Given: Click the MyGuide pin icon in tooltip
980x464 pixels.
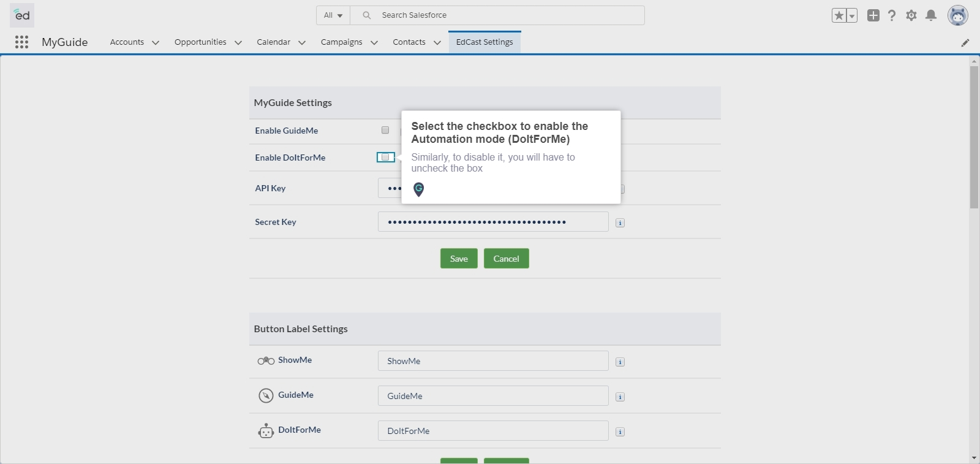Looking at the screenshot, I should click(x=419, y=189).
